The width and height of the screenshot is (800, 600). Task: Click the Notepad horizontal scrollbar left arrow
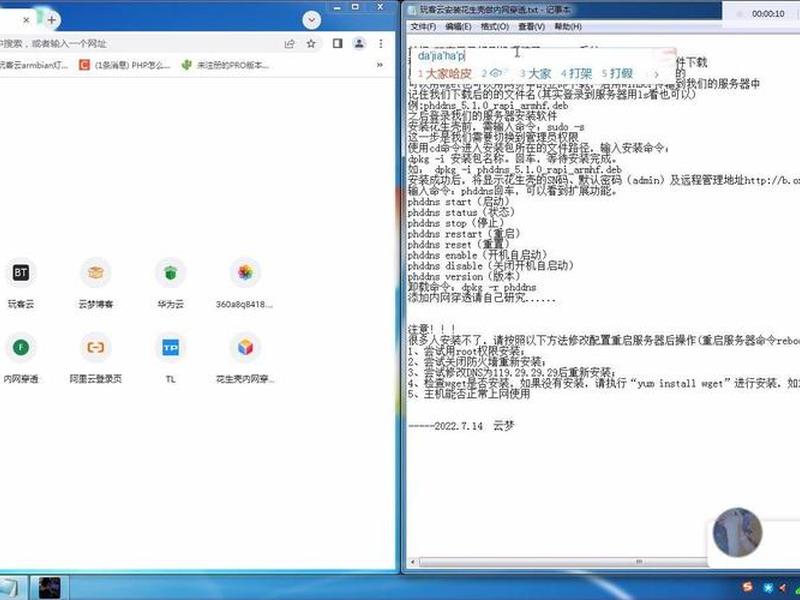(412, 562)
